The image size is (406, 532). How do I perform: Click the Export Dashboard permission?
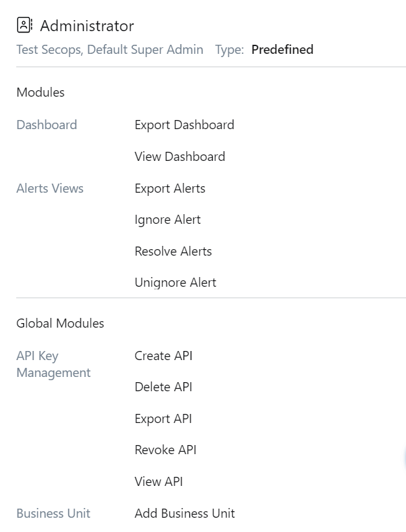[x=184, y=125]
